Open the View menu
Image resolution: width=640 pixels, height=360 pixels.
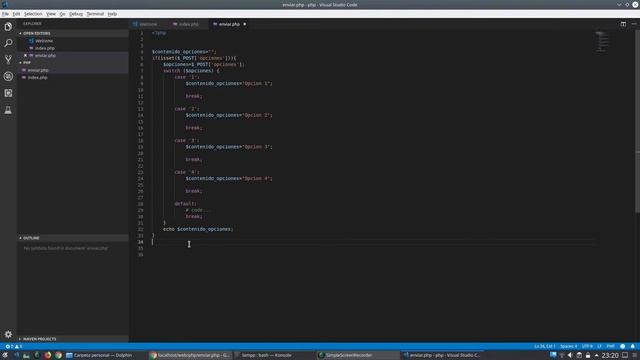[x=51, y=14]
